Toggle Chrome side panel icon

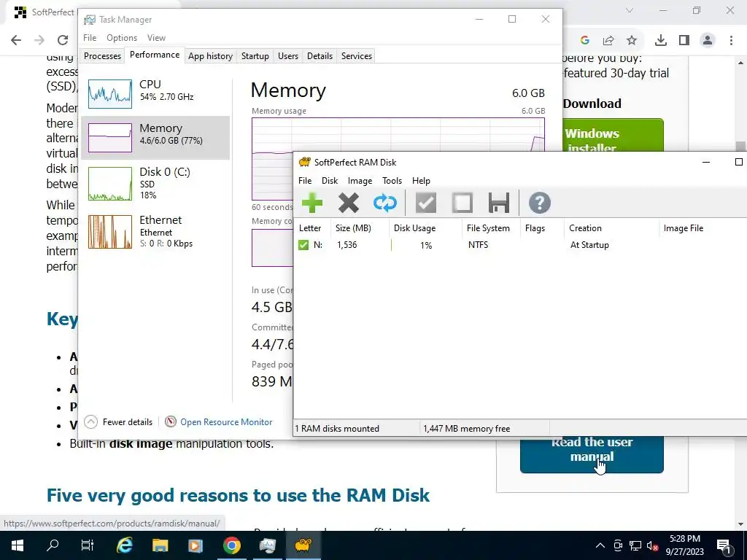pyautogui.click(x=684, y=41)
